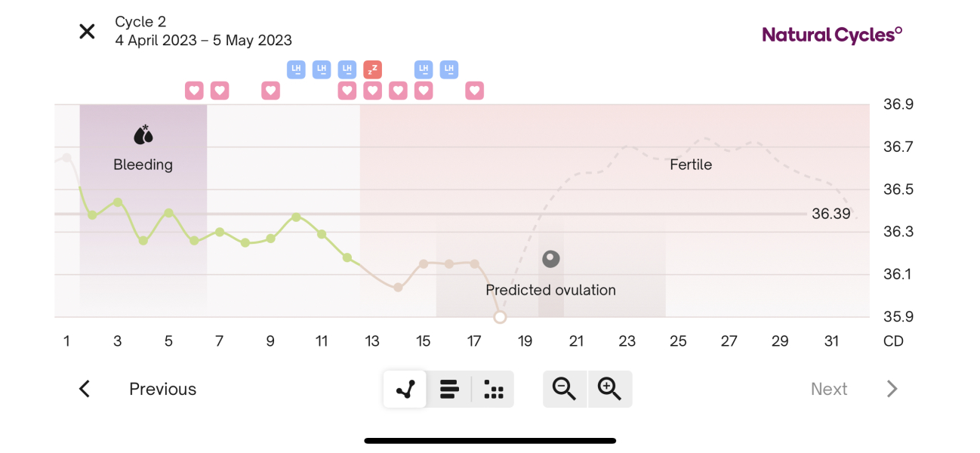Zoom out of the temperature chart
This screenshot has width=980, height=453.
pyautogui.click(x=564, y=389)
